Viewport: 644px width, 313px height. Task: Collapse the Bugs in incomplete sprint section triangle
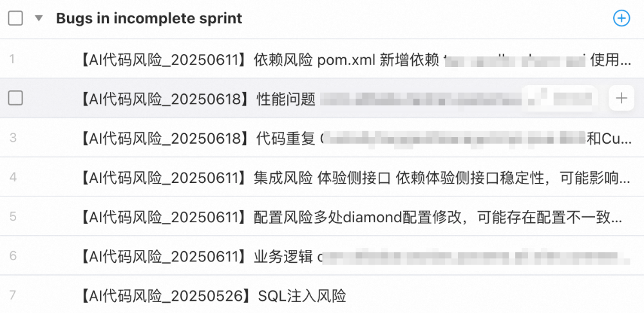[x=39, y=19]
